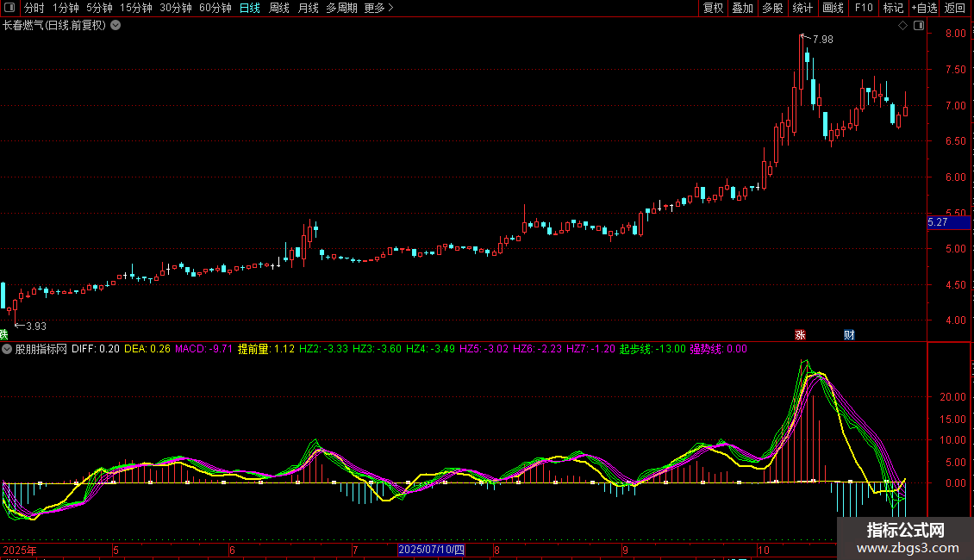Click the 5.27 current price tag
Viewport: 974px width, 560px height.
948,222
